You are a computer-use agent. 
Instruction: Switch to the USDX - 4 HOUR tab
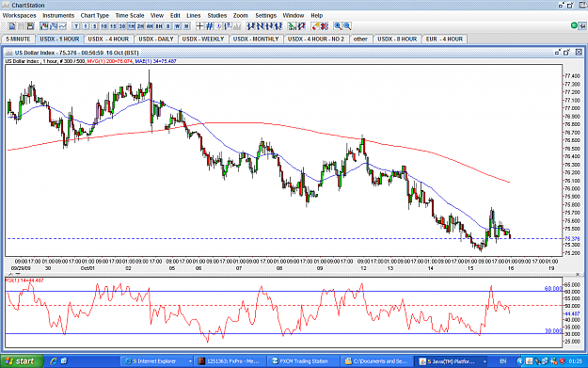click(x=108, y=39)
